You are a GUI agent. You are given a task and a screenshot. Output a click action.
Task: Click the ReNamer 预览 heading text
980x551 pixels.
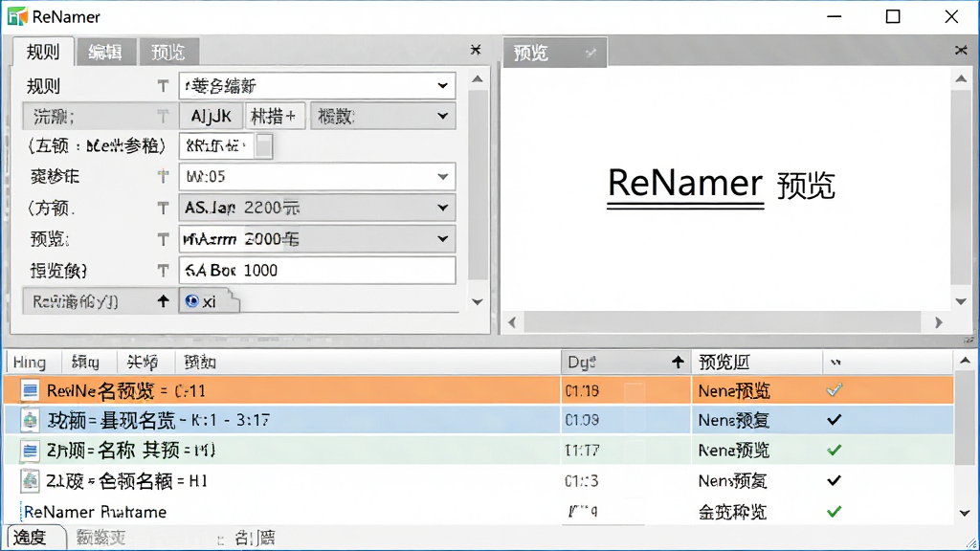coord(721,185)
